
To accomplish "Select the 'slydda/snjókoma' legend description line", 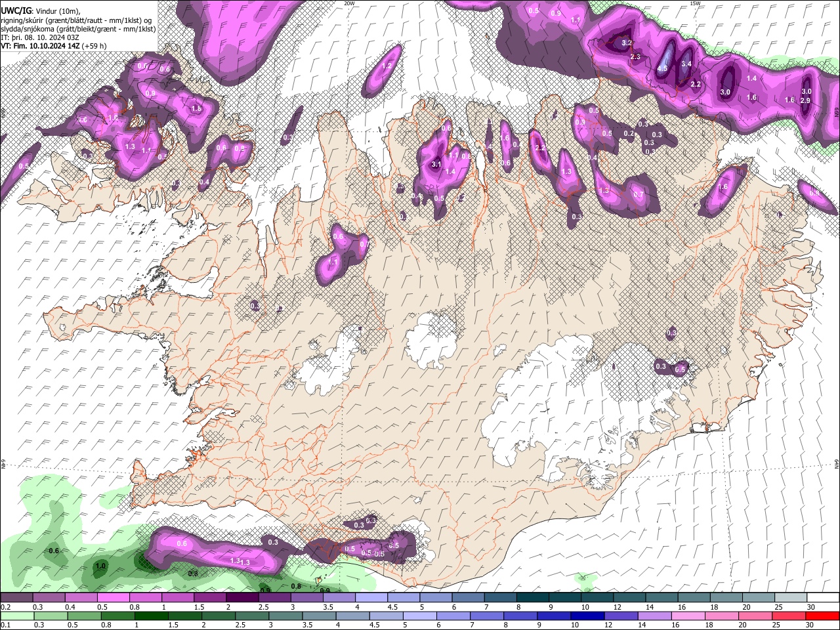I will tap(78, 29).
